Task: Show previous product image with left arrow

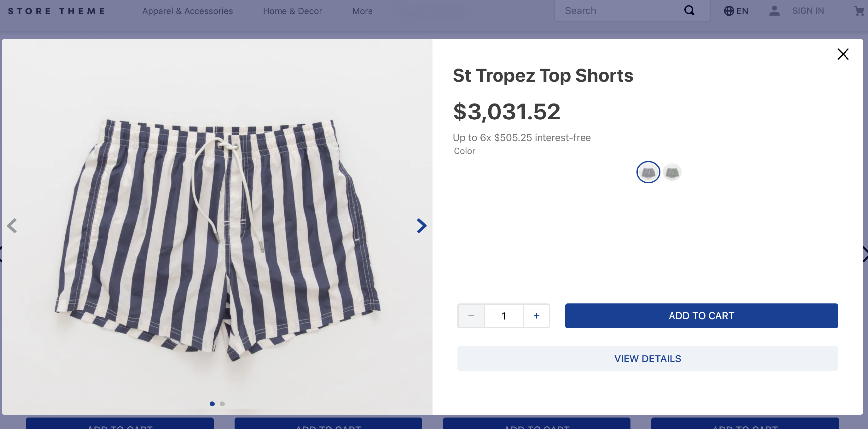Action: (12, 226)
